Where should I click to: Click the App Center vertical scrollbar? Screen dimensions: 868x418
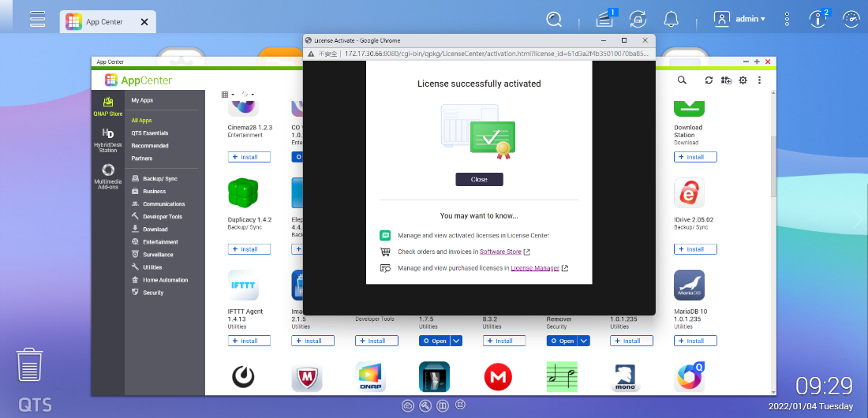tap(773, 166)
